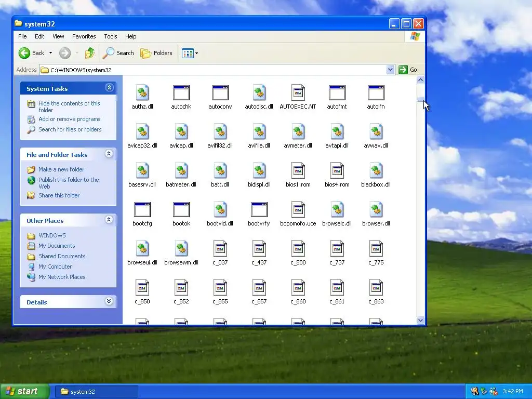Open the address bar dropdown arrow
Screen dimensions: 532x399
[x=390, y=70]
